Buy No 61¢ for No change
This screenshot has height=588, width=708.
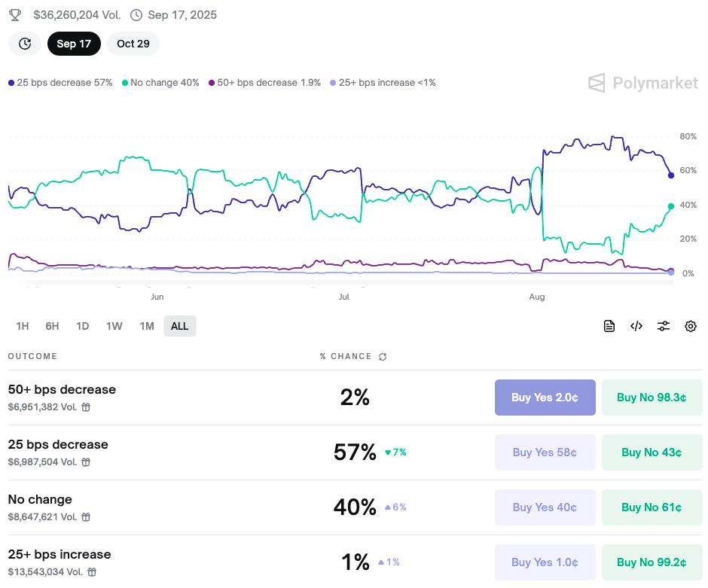tap(652, 507)
